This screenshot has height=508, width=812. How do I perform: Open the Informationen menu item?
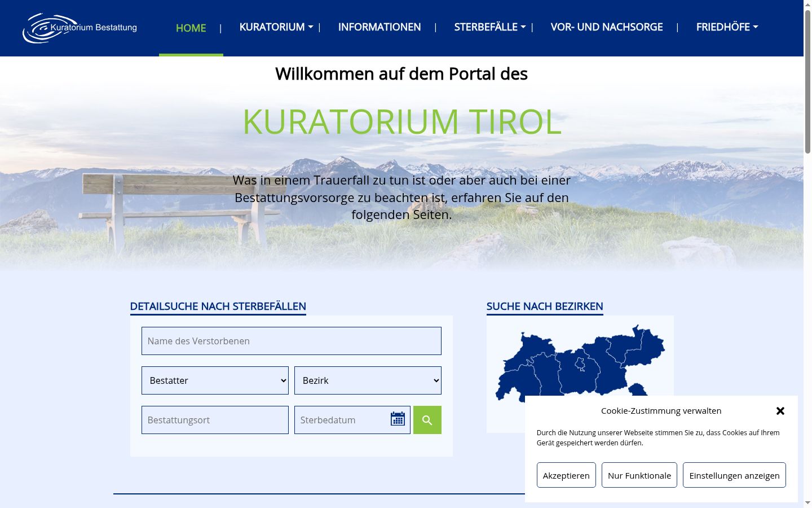click(x=379, y=27)
